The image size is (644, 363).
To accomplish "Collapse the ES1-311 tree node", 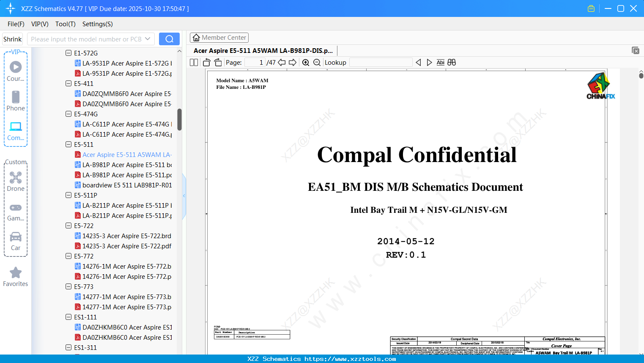I will pos(69,347).
